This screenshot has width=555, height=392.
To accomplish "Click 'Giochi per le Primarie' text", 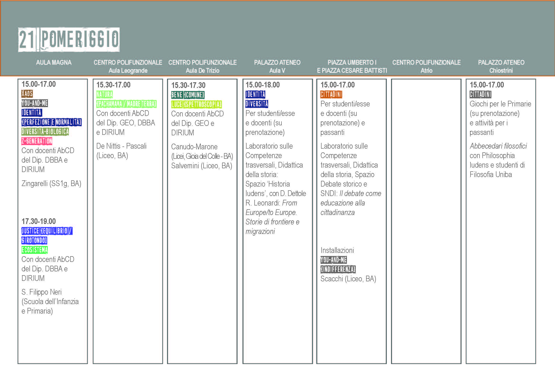I will pos(500,104).
